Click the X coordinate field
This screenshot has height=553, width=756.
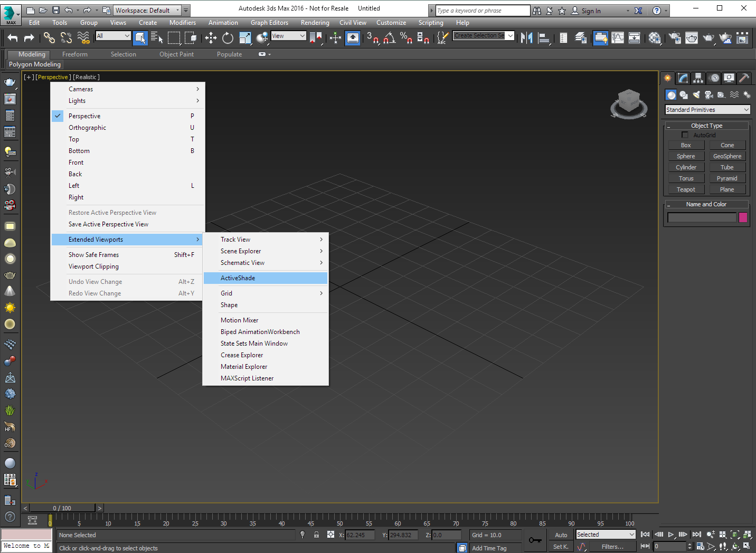click(360, 535)
